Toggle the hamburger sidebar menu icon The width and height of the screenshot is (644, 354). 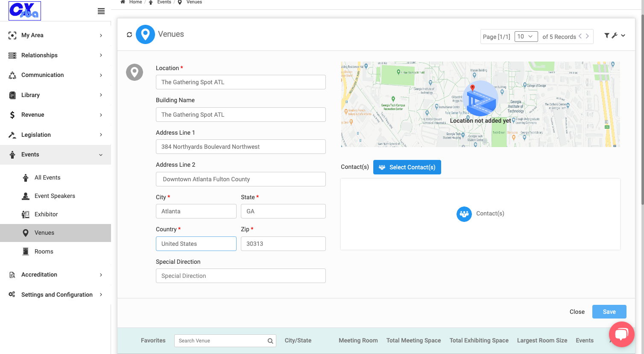click(x=101, y=11)
